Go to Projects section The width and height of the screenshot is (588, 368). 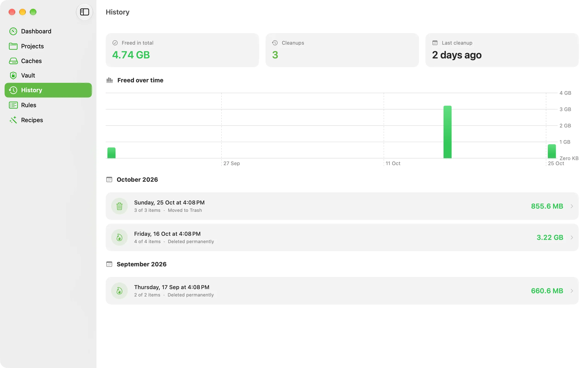pyautogui.click(x=48, y=46)
